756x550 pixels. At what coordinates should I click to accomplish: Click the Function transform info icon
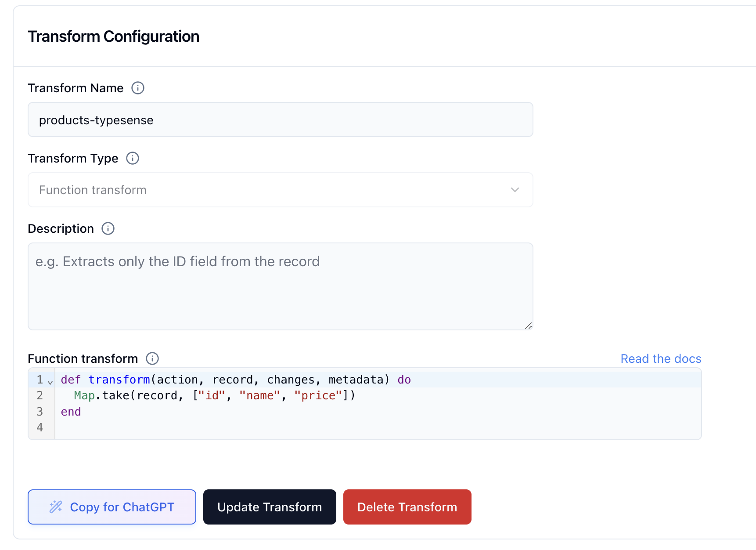click(152, 358)
